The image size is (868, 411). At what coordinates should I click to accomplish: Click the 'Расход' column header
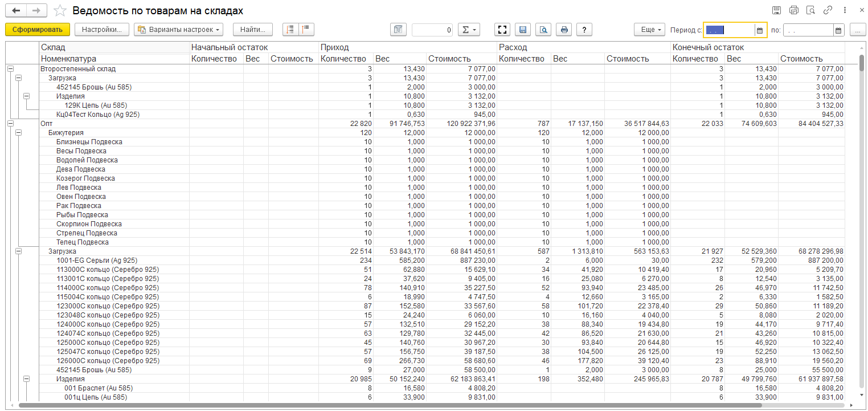pyautogui.click(x=584, y=47)
